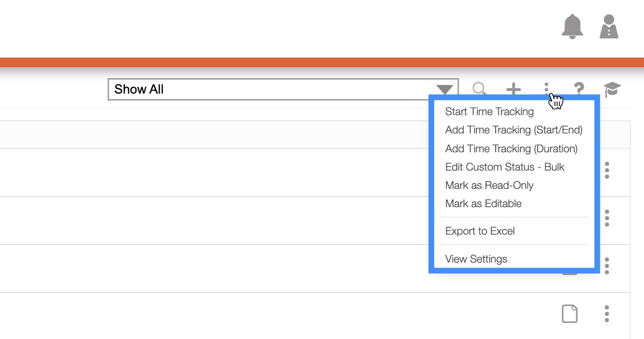Open the user profile icon

[609, 26]
